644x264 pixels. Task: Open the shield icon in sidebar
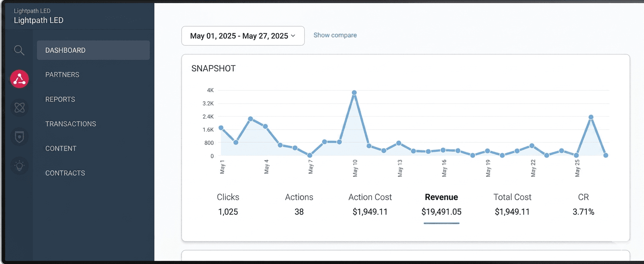(19, 137)
